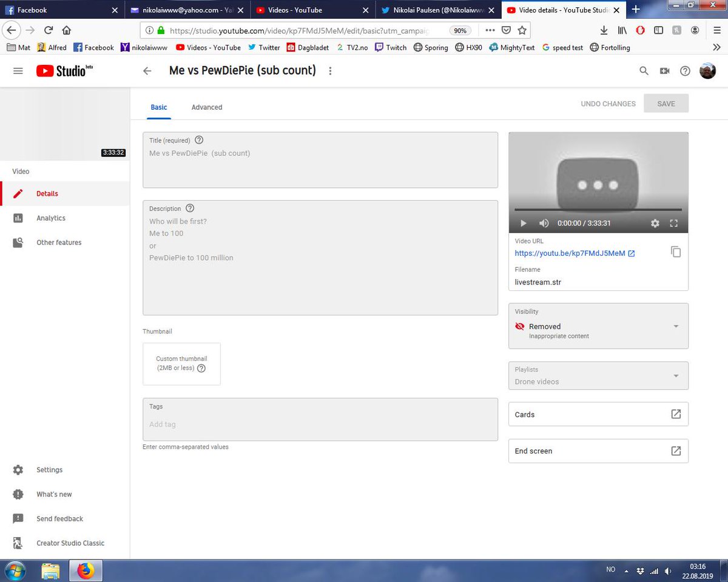This screenshot has width=728, height=582.
Task: Show more bookmarks with chevron overflow
Action: tap(716, 47)
